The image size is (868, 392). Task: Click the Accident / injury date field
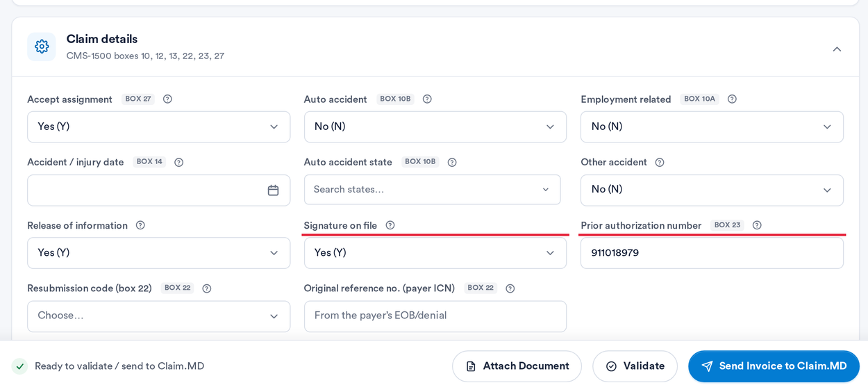pos(158,190)
